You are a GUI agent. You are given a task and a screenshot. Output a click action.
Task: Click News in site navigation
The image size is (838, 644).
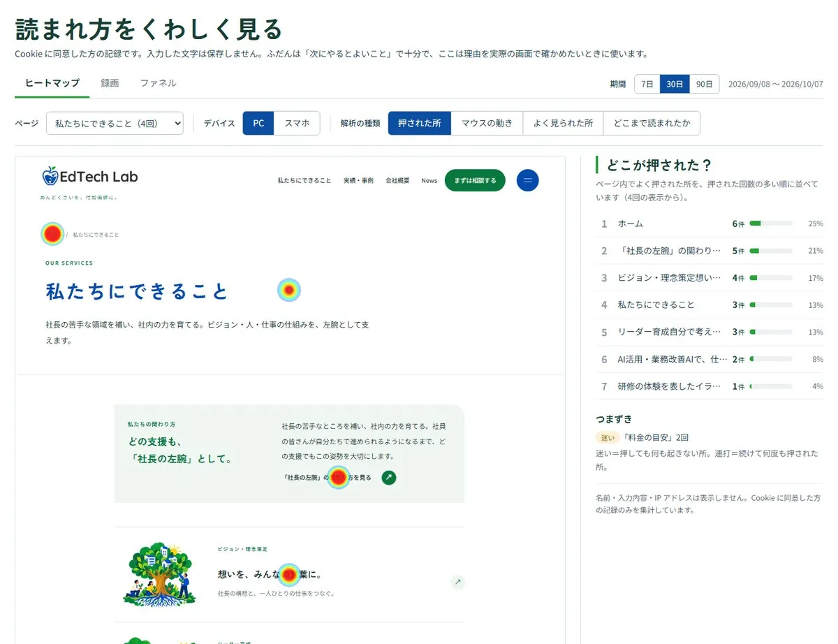coord(429,180)
